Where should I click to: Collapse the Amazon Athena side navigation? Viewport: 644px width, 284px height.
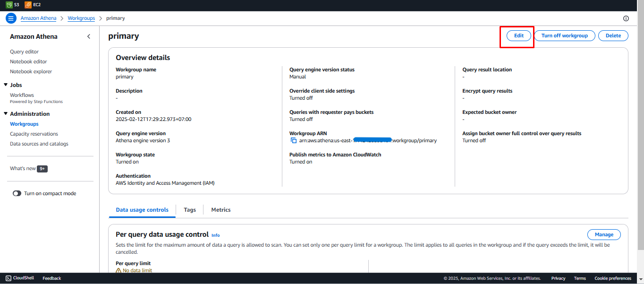point(89,36)
